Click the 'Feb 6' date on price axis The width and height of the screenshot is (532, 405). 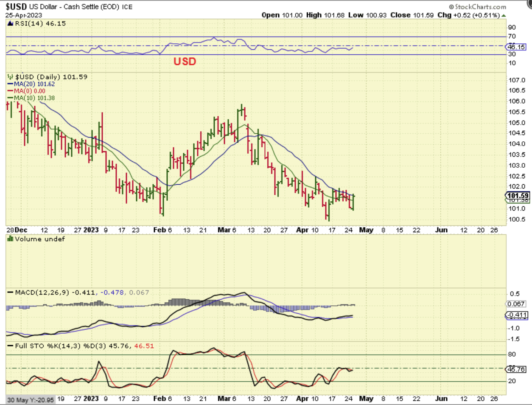point(162,230)
